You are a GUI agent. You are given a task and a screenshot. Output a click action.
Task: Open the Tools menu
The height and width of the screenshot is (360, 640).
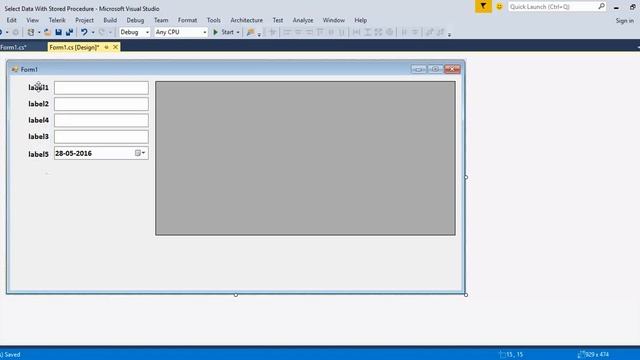213,20
